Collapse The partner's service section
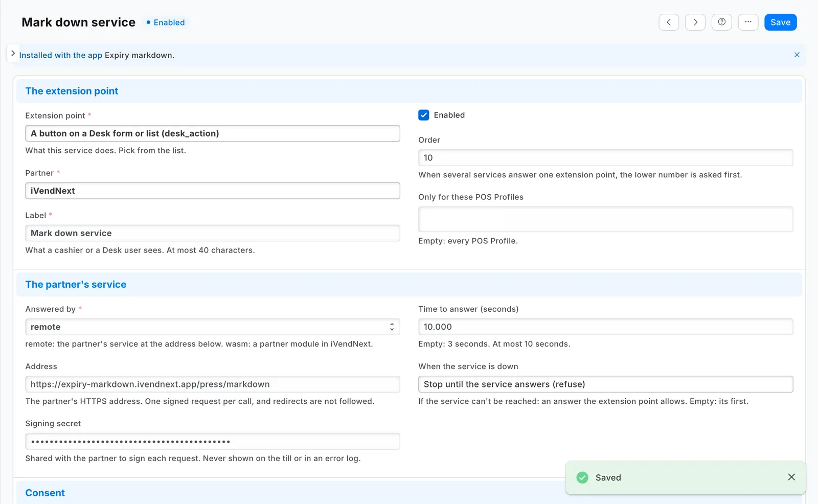This screenshot has height=504, width=818. click(x=409, y=284)
